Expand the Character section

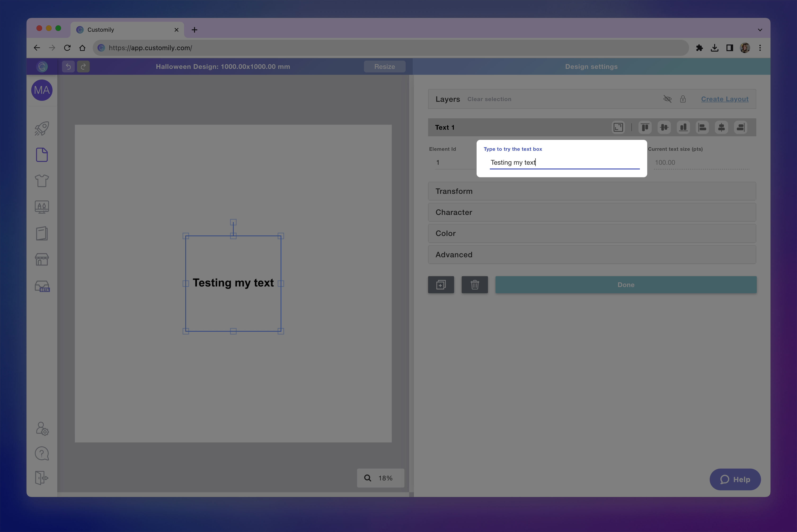[x=592, y=212]
